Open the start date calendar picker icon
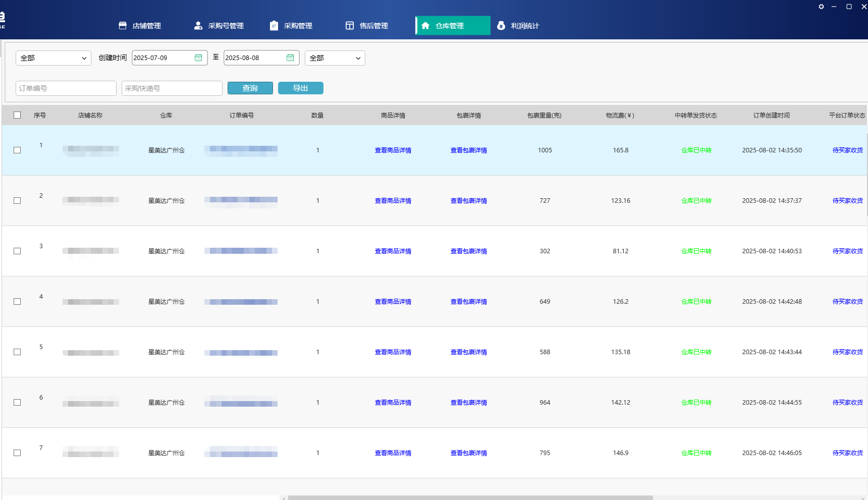The image size is (868, 500). (198, 58)
